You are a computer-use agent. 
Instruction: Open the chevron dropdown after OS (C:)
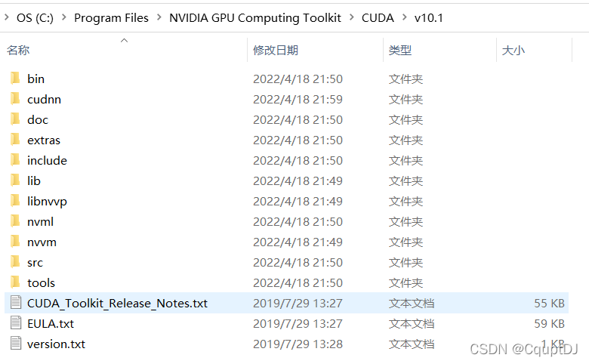point(64,17)
